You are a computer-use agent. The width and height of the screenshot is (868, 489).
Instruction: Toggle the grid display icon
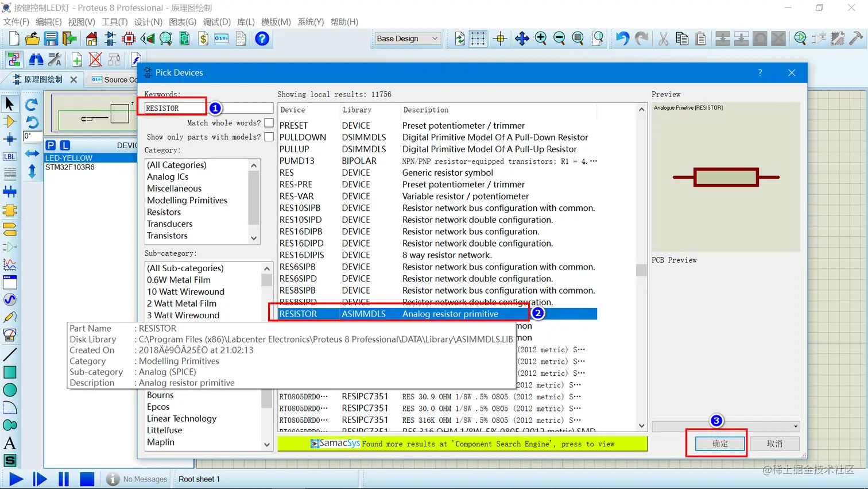tap(478, 38)
